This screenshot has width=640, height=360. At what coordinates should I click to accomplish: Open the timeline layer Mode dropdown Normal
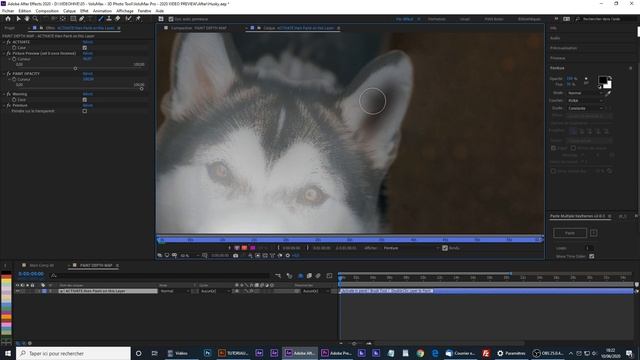(x=174, y=291)
